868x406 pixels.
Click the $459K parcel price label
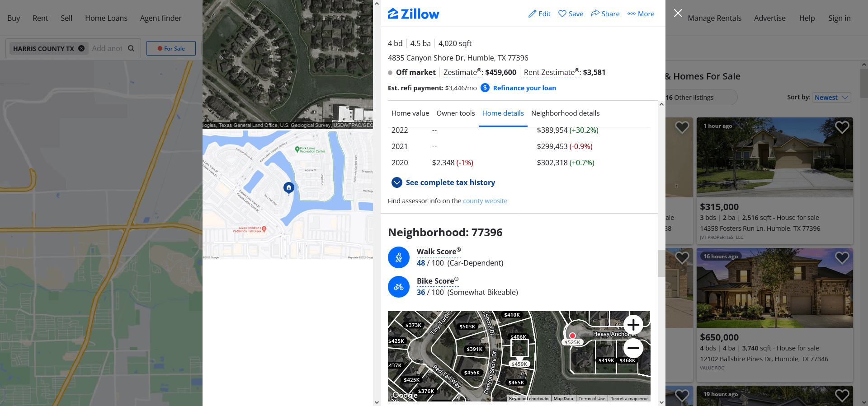click(519, 364)
